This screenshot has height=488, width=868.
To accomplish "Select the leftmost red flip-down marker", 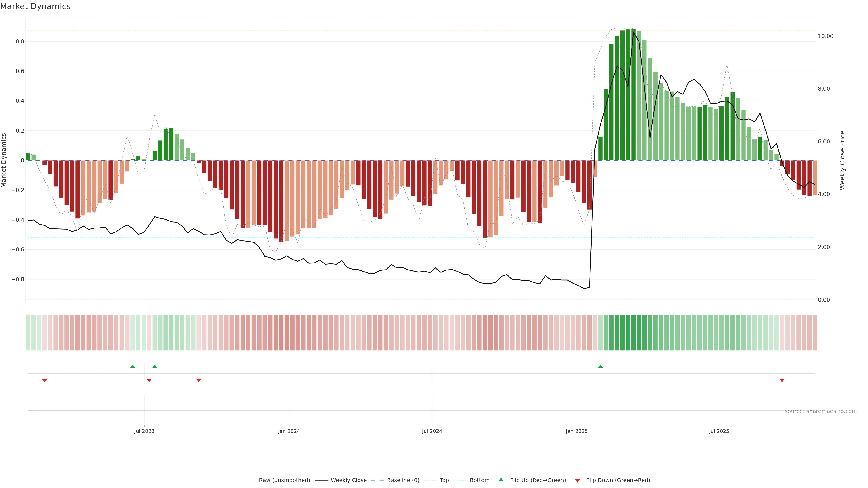I will click(x=45, y=380).
